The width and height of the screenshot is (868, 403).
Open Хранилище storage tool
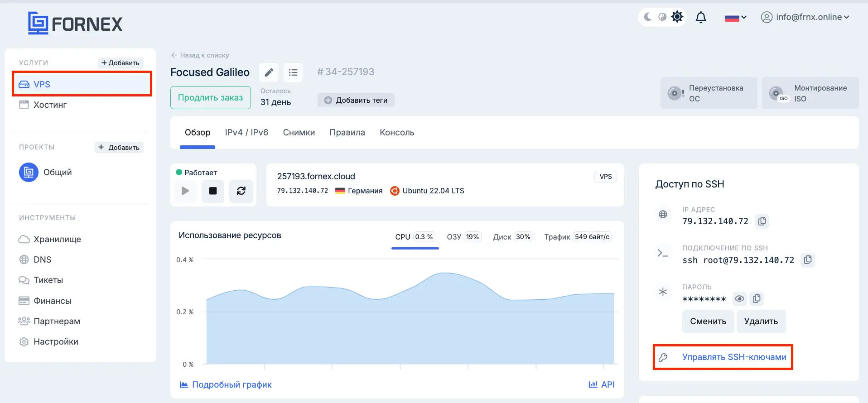click(50, 239)
